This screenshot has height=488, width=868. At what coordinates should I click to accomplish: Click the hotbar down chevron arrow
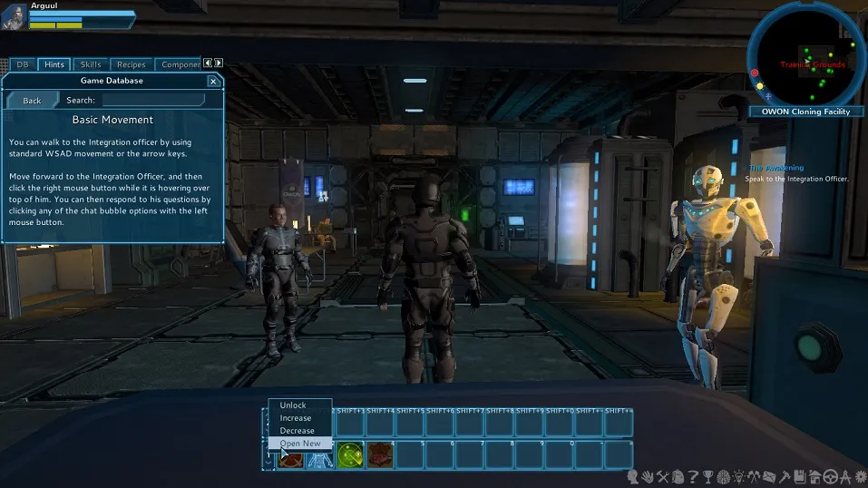(x=268, y=462)
